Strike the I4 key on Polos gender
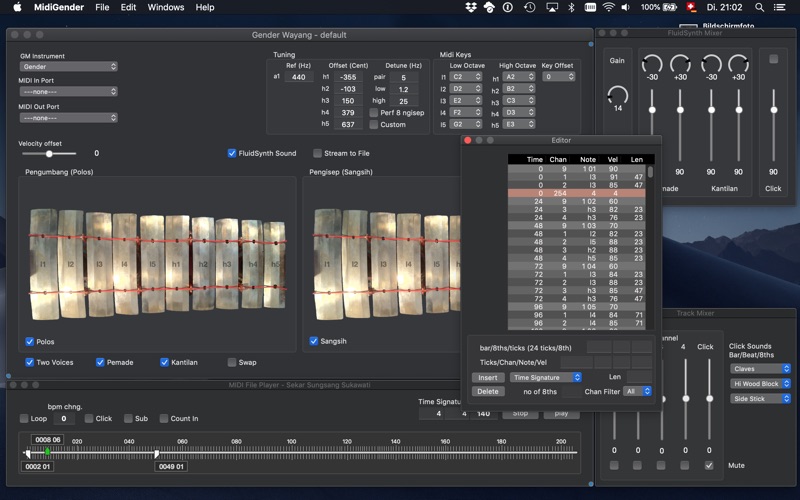Screen dimensions: 800x500 click(125, 264)
